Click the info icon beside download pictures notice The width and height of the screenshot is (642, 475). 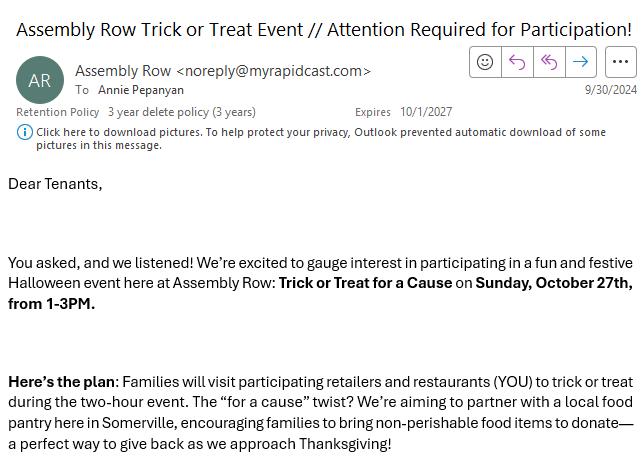pos(25,132)
